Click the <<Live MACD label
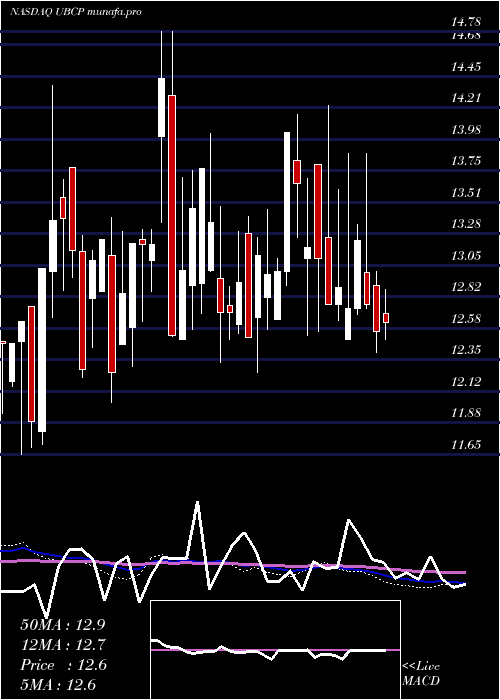This screenshot has width=500, height=700. coord(421,673)
